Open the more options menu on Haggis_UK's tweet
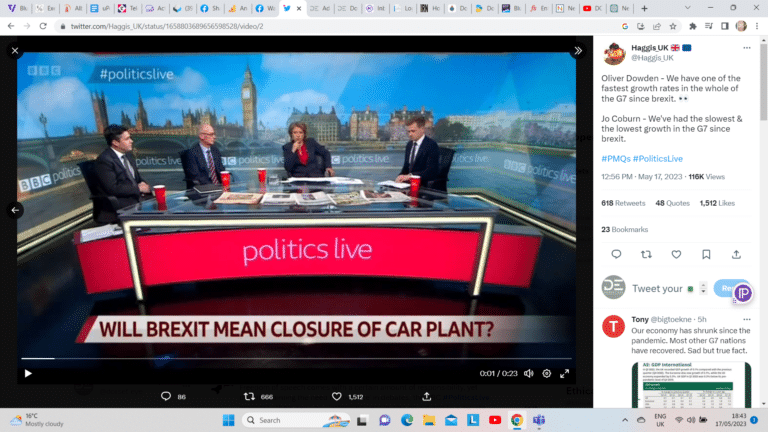 (746, 48)
